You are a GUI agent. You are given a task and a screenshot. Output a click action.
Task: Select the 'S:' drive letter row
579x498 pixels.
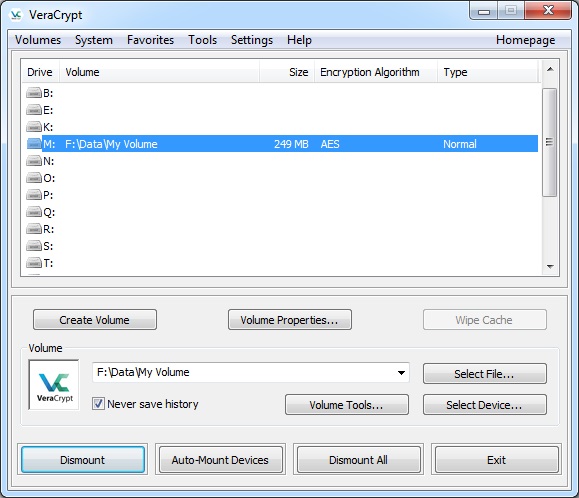(282, 246)
